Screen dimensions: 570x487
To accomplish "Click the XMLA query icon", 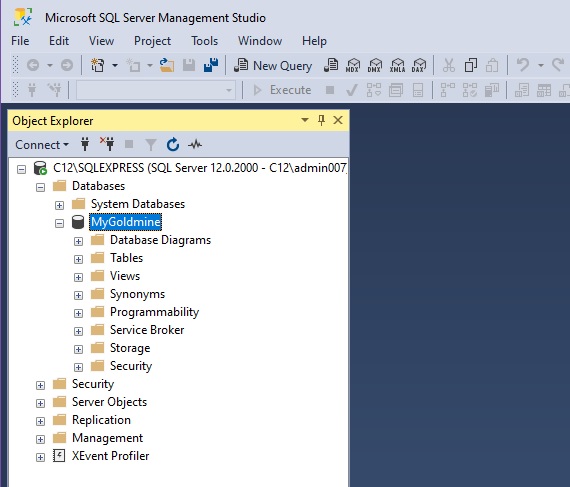I will tap(397, 66).
